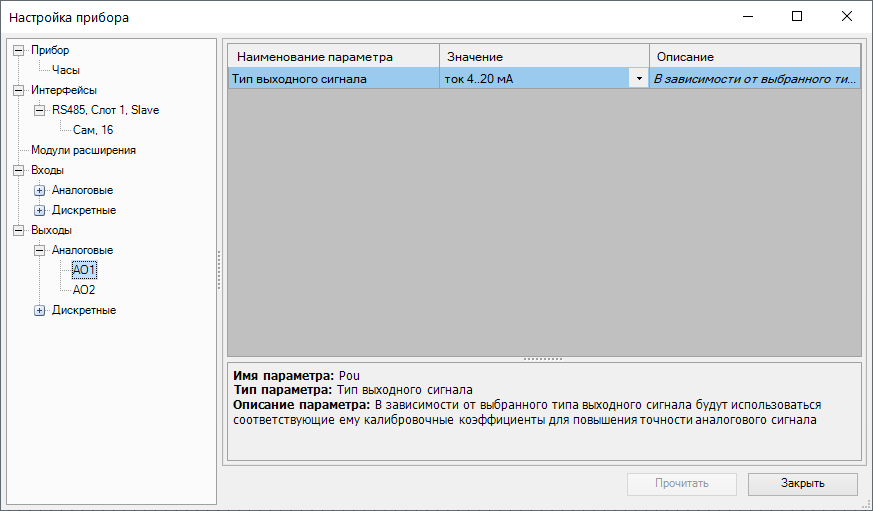Collapse Аналоговые under Выходы
Viewport: 873px width, 511px height.
pos(40,250)
